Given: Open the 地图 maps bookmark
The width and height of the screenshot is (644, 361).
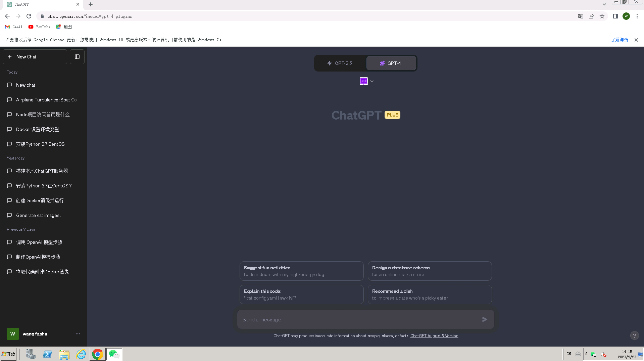Looking at the screenshot, I should pyautogui.click(x=64, y=27).
